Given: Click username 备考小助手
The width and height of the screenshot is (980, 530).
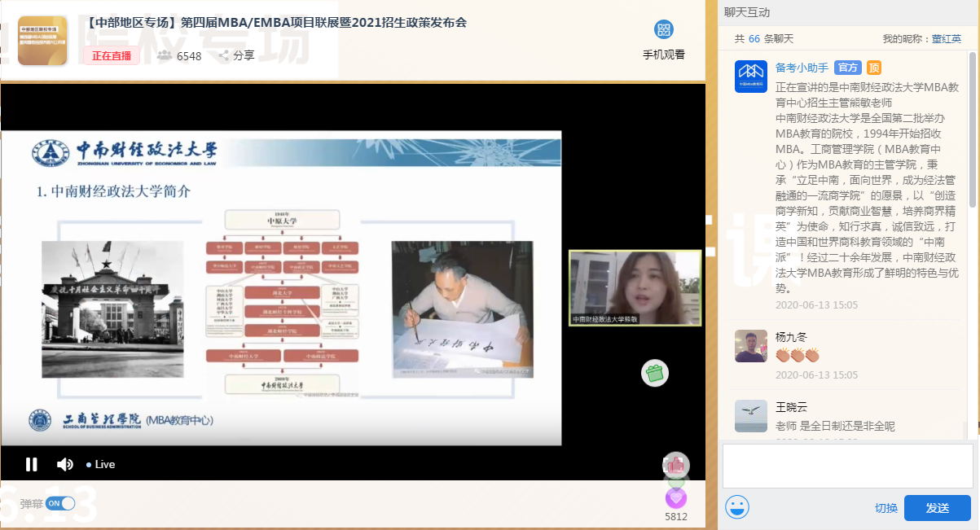Looking at the screenshot, I should (x=802, y=68).
